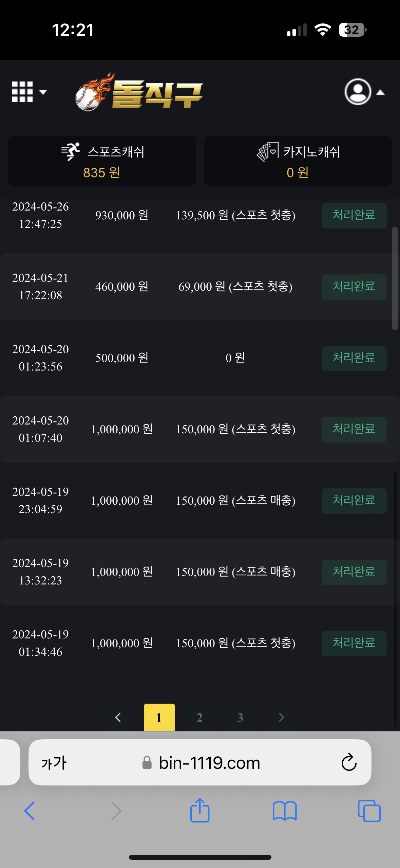
Task: Open Safari's bookmarks icon
Action: click(x=285, y=811)
